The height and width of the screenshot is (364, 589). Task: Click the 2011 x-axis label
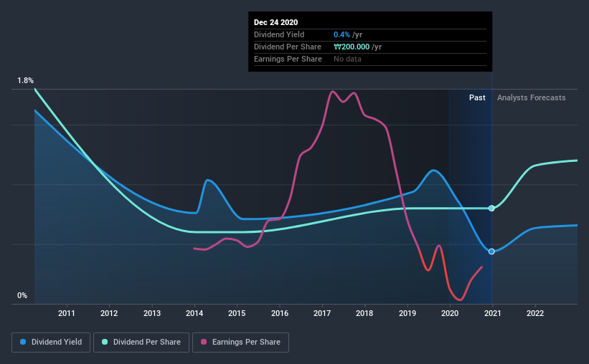point(67,313)
